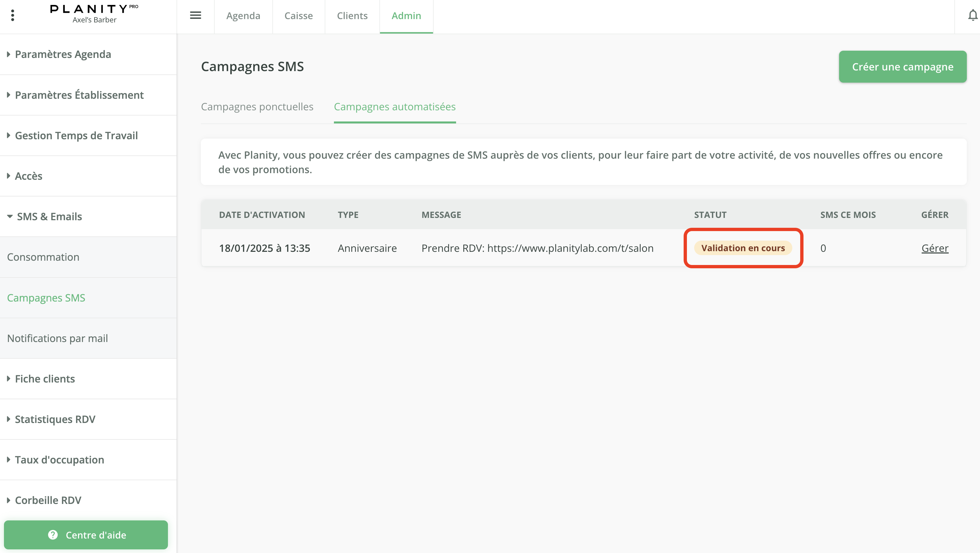The height and width of the screenshot is (553, 980).
Task: Open Consommation in the sidebar
Action: click(43, 257)
